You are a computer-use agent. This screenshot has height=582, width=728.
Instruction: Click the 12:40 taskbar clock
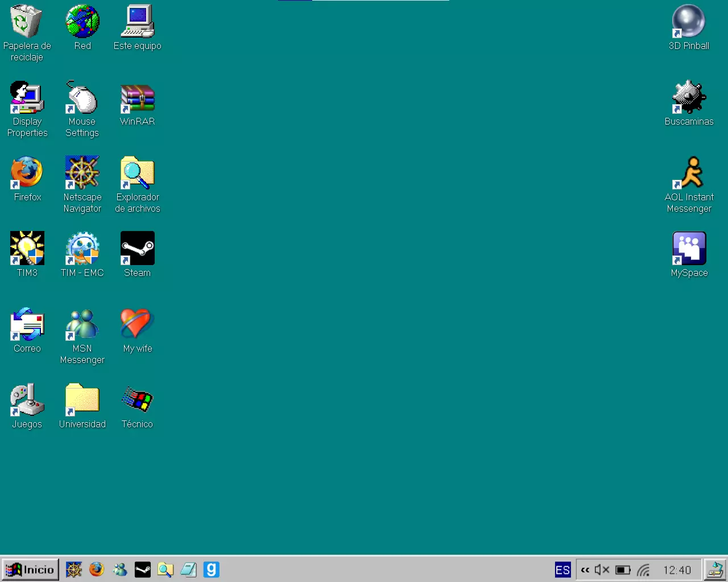[677, 570]
